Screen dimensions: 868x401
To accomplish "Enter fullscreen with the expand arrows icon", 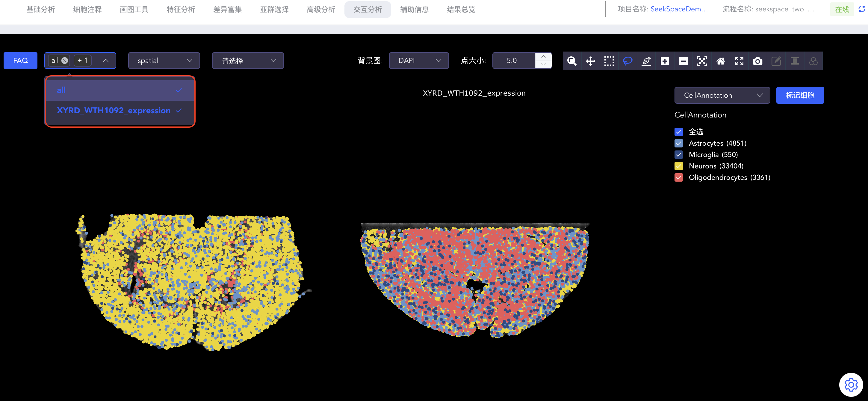I will 739,61.
